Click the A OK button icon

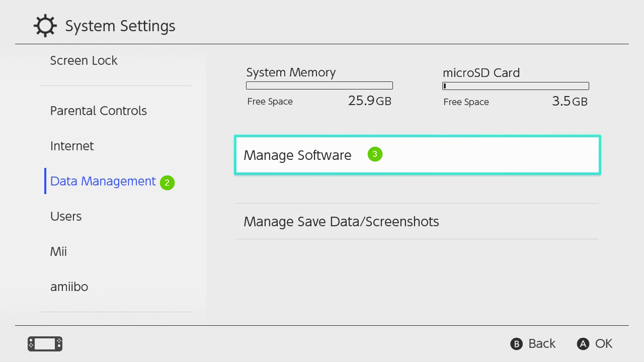click(583, 344)
